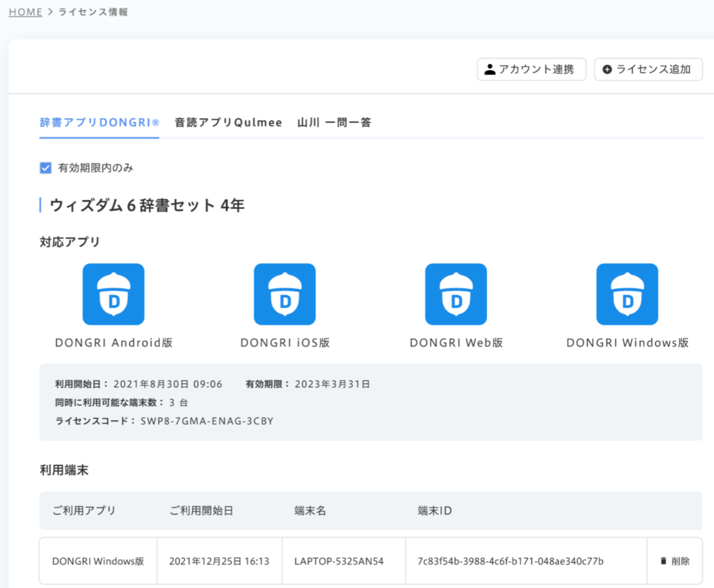This screenshot has height=588, width=714.
Task: Go to HOME breadcrumb link
Action: (x=26, y=12)
